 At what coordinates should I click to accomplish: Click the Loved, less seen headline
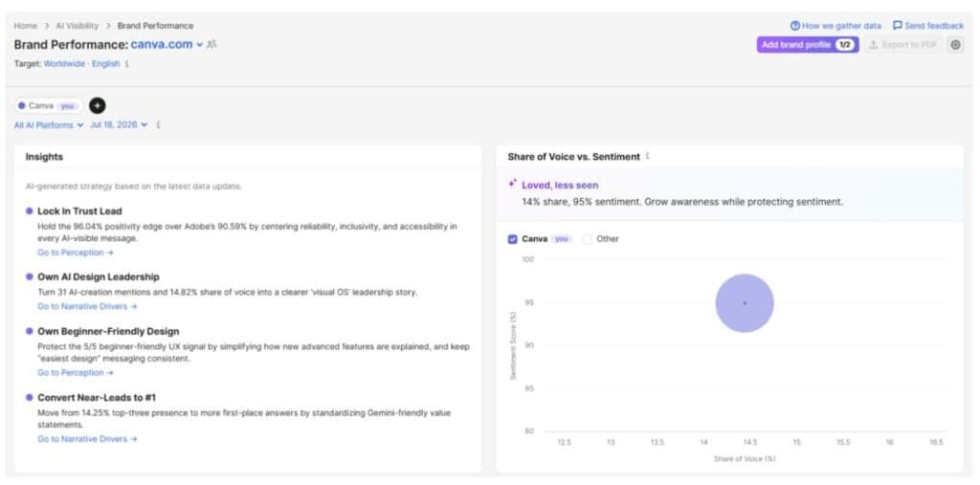point(560,185)
